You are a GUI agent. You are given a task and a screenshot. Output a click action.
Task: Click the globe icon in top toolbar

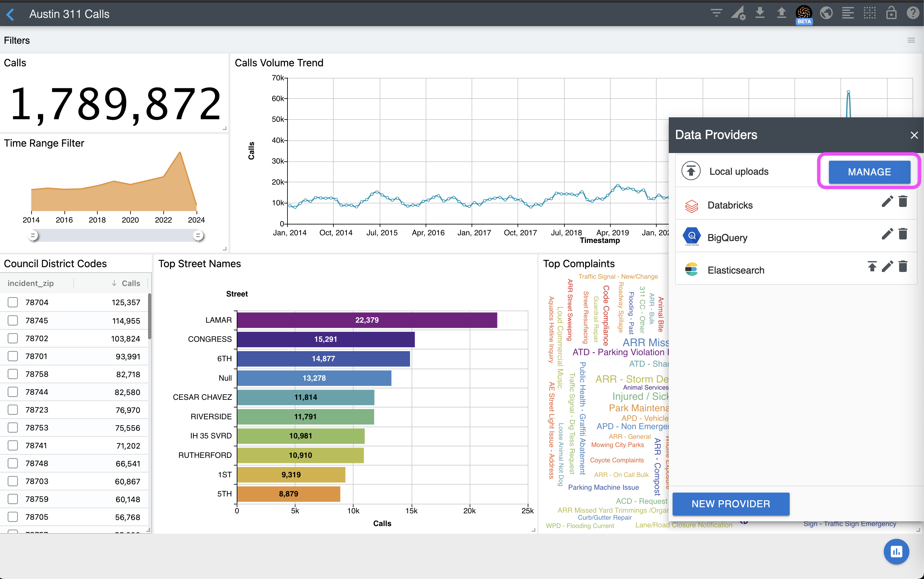coord(826,13)
